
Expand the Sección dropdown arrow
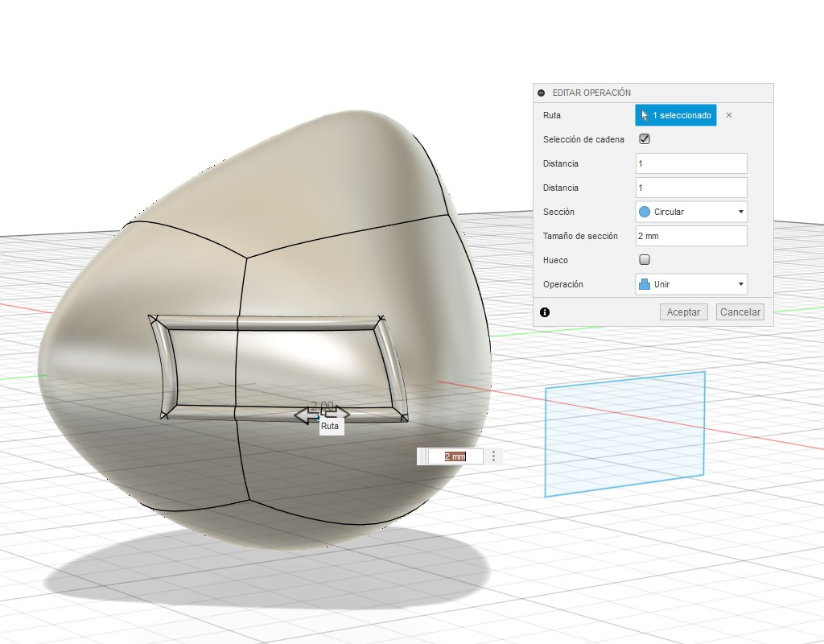pos(740,212)
